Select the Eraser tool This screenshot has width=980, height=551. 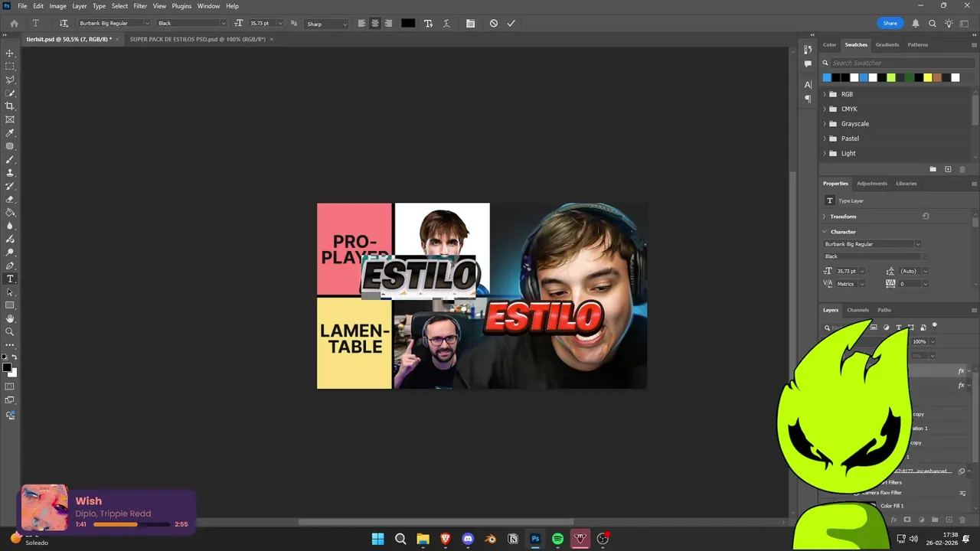pyautogui.click(x=10, y=199)
